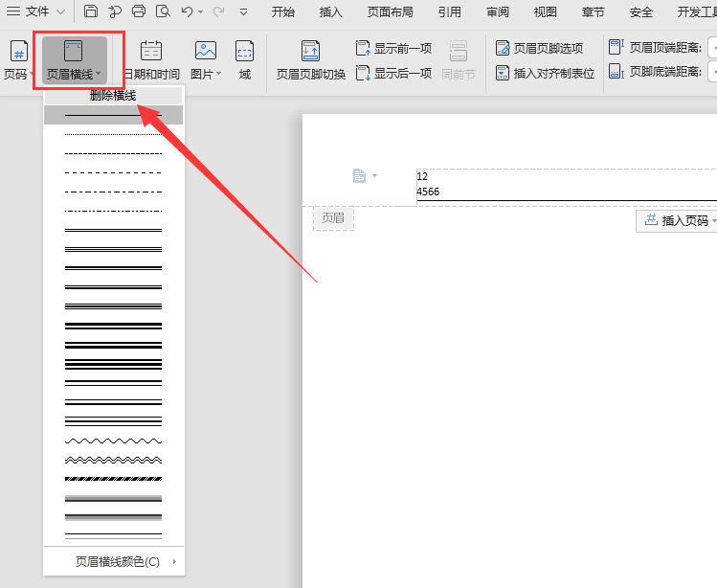This screenshot has height=588, width=717.
Task: Click the Print Preview icon
Action: tap(163, 11)
